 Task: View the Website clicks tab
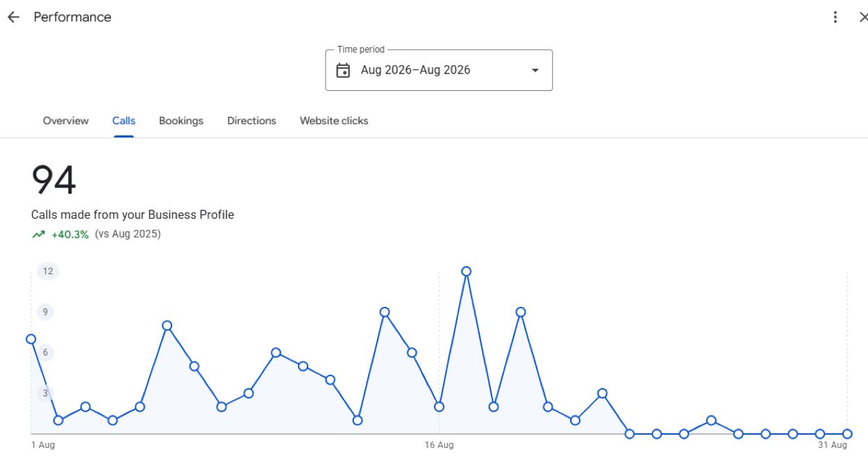tap(334, 121)
